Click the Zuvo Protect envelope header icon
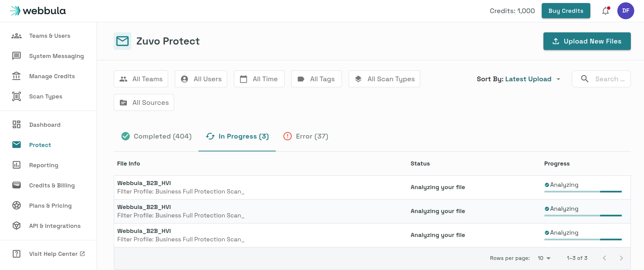 [x=123, y=41]
